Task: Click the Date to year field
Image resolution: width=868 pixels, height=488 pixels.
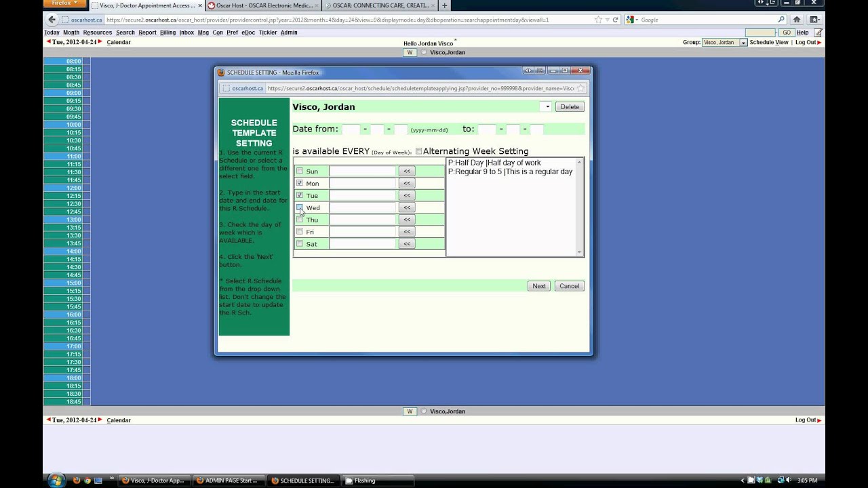Action: 487,129
